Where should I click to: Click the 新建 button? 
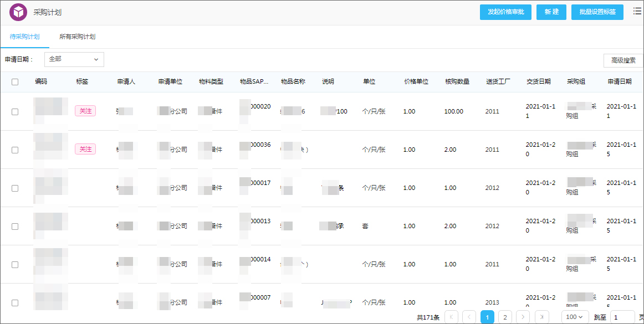coord(551,12)
